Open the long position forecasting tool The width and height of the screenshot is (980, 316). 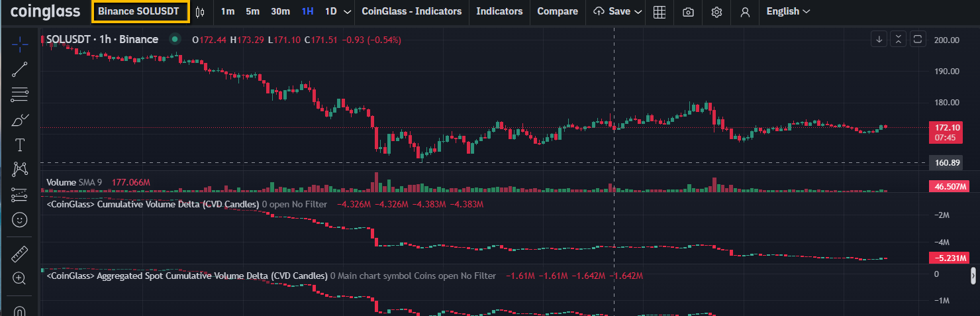[x=20, y=194]
